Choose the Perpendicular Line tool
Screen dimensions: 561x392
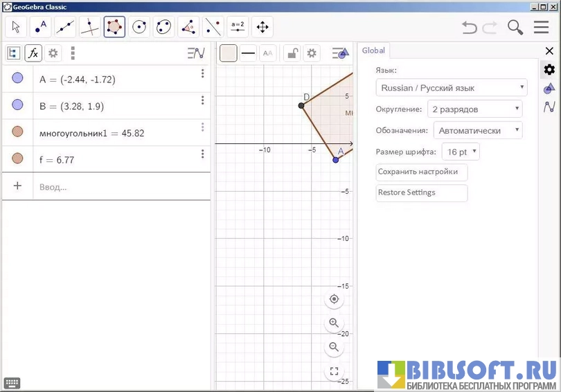click(90, 27)
